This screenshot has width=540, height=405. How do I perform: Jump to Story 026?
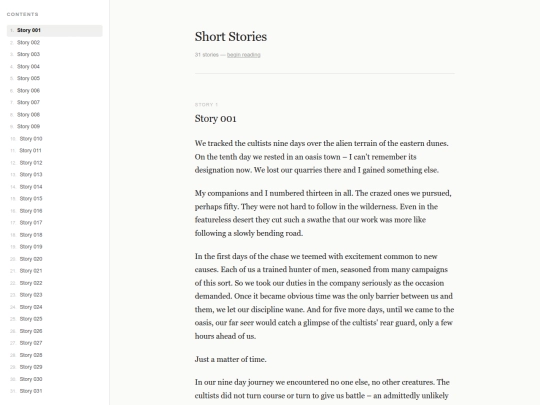coord(54,331)
